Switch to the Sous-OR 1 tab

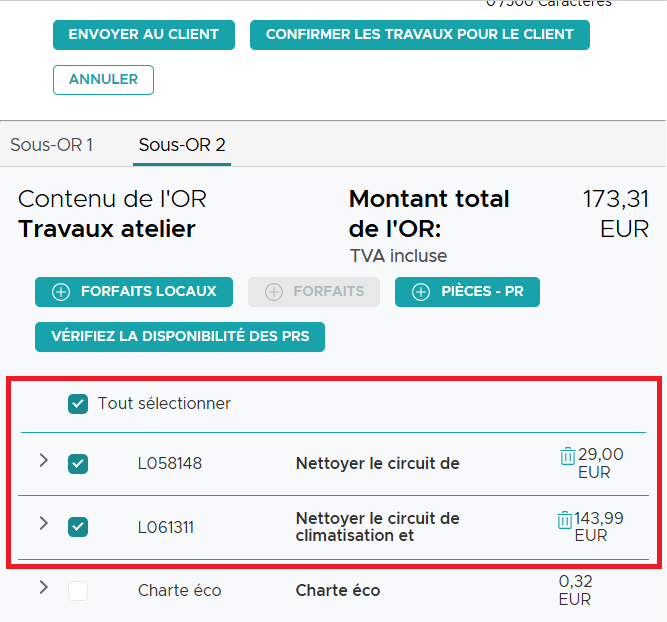click(52, 145)
